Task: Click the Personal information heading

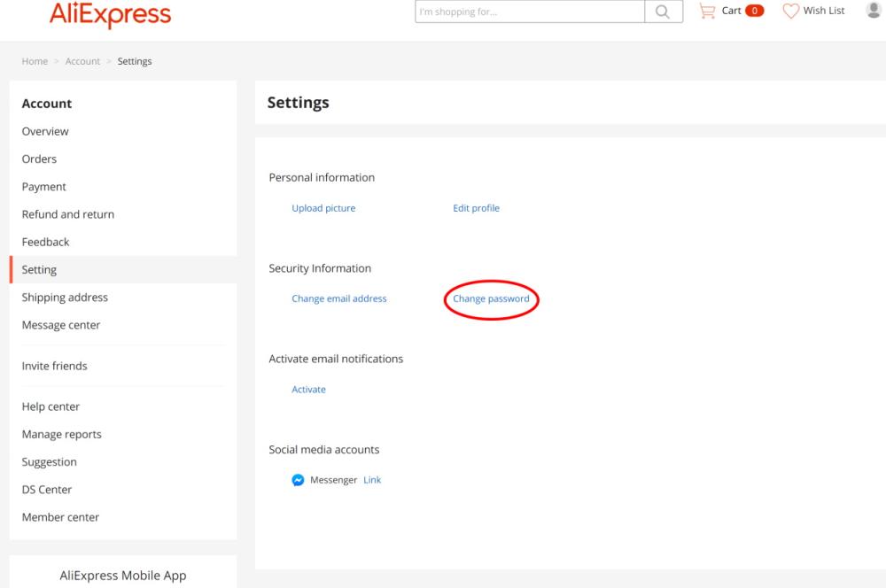Action: pos(322,177)
